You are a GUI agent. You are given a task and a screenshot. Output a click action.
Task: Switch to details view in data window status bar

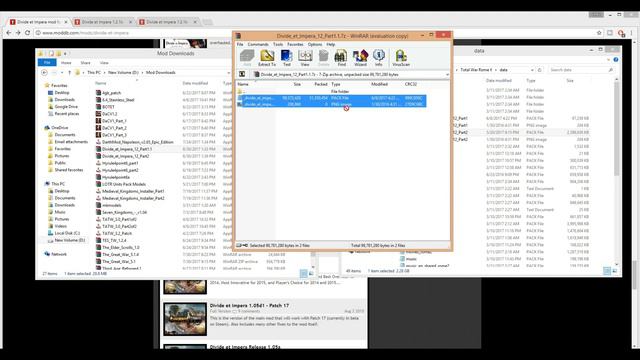607,271
